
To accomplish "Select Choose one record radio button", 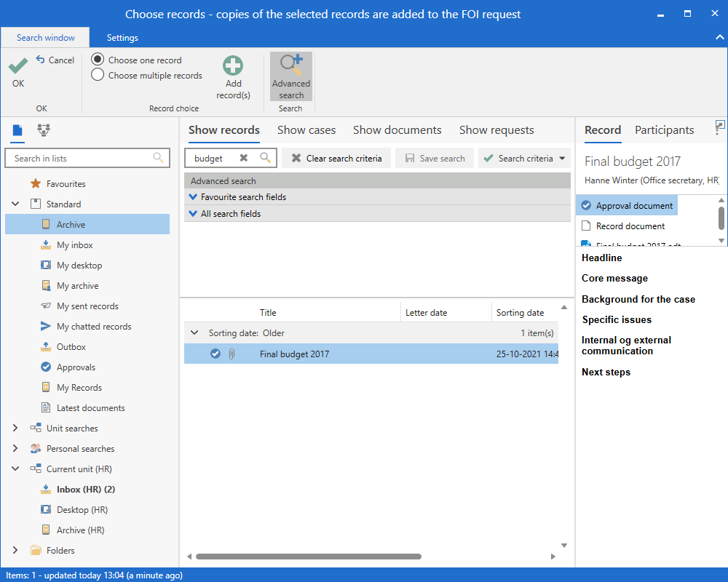I will 98,60.
